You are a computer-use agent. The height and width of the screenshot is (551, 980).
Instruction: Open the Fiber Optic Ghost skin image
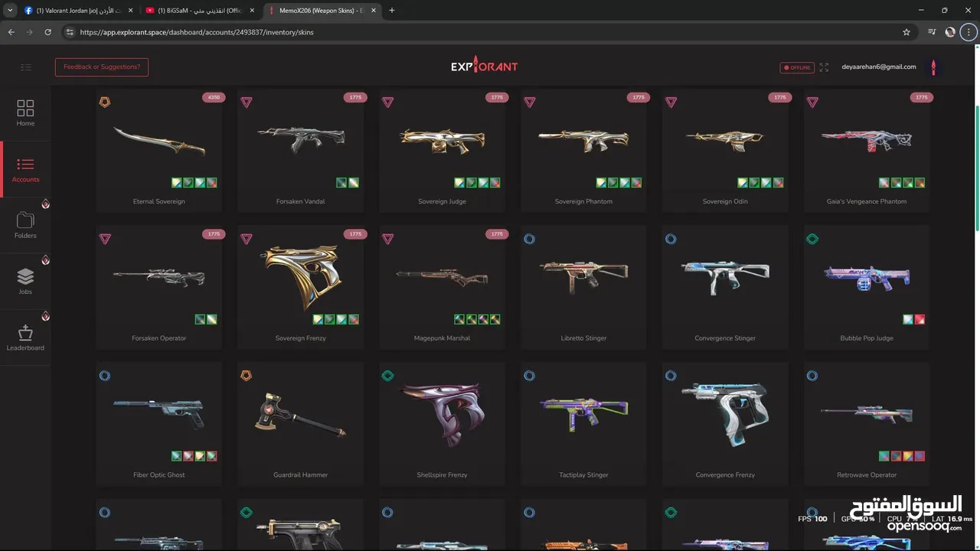(159, 414)
